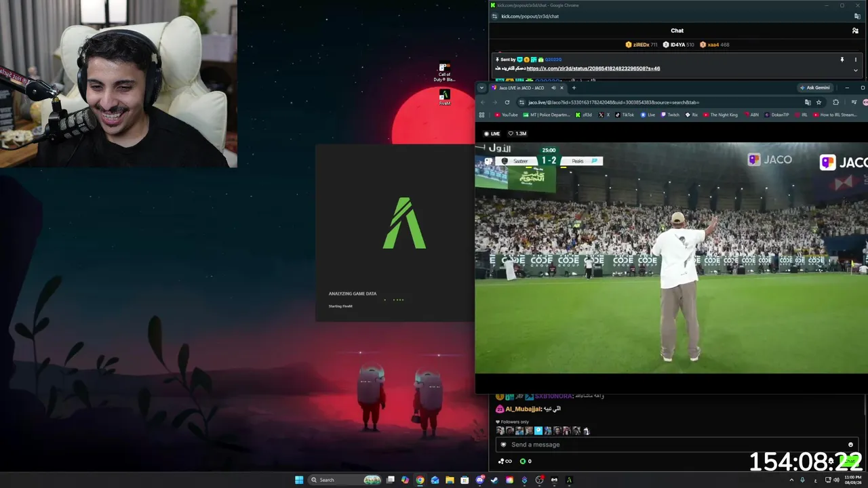
Task: Open the tab search dropdown in the JACO Chrome window
Action: [481, 87]
